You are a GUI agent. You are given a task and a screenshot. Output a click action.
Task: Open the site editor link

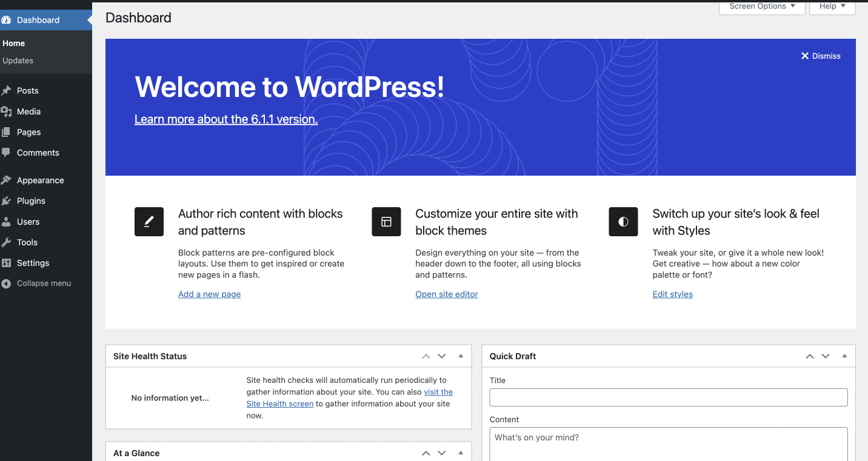(447, 294)
